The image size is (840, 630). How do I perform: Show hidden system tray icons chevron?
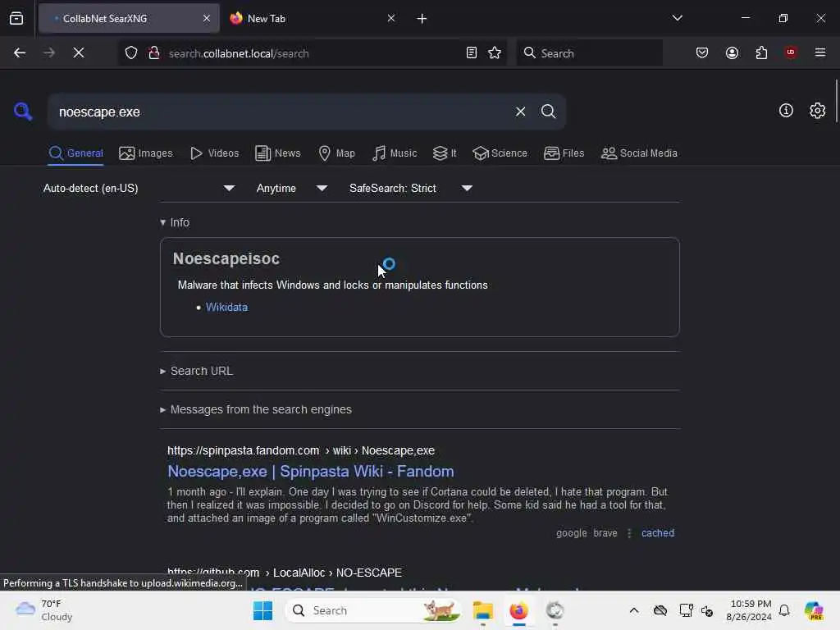pyautogui.click(x=634, y=610)
